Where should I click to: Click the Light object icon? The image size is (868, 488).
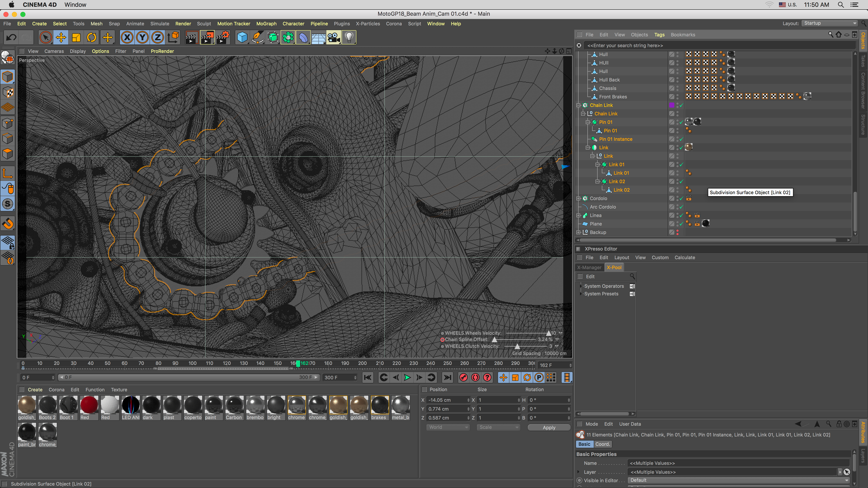(x=349, y=37)
